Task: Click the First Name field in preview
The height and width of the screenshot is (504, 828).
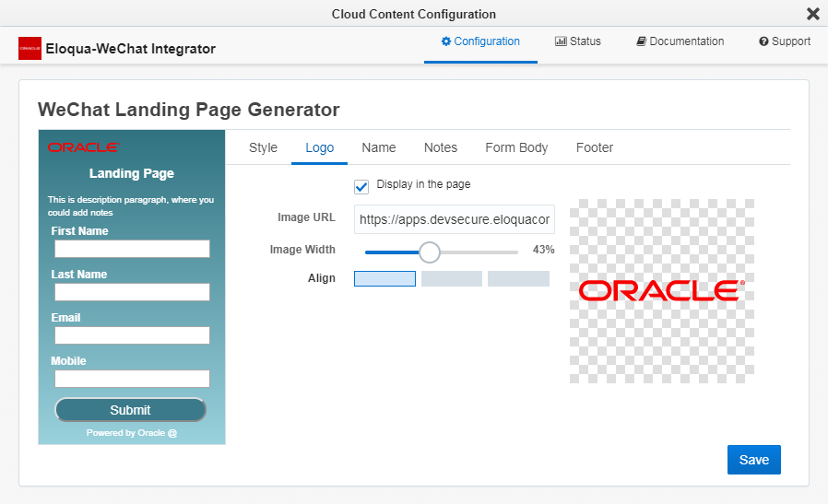Action: pyautogui.click(x=132, y=249)
